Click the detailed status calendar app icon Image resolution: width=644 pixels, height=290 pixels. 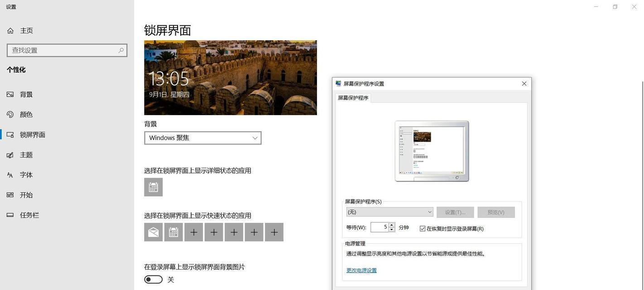[154, 187]
